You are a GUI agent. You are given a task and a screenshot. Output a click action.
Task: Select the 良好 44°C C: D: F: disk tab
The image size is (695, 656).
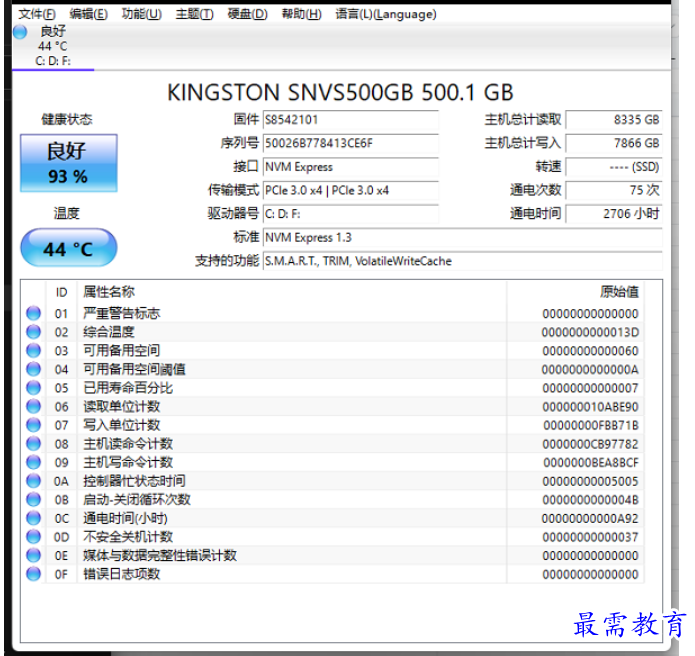tap(53, 46)
